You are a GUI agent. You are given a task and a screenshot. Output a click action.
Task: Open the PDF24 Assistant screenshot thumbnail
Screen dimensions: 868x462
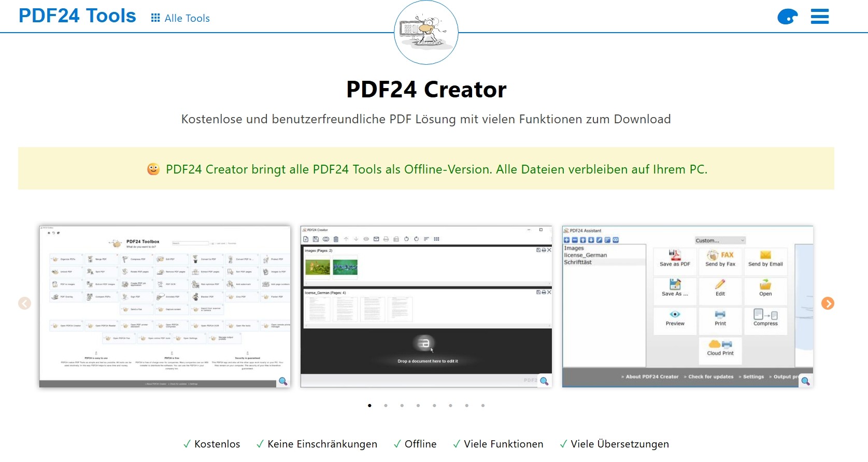(x=687, y=306)
